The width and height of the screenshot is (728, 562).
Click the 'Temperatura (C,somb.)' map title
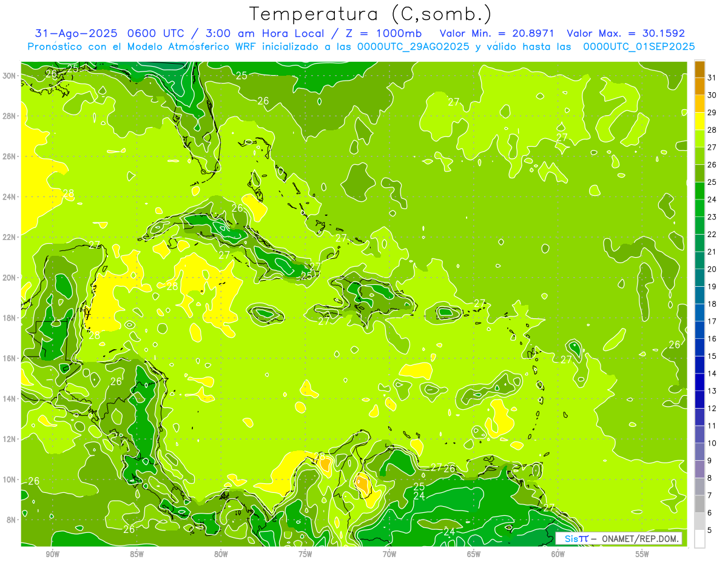371,14
